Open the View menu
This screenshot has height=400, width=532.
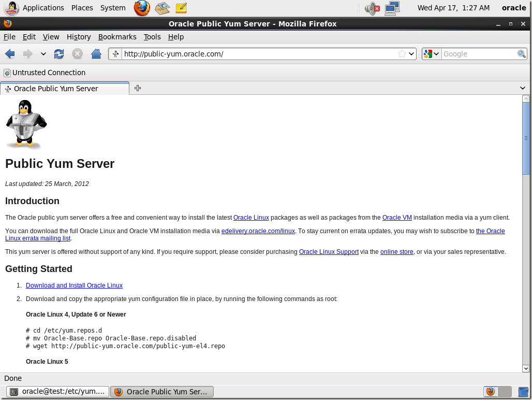pos(51,37)
